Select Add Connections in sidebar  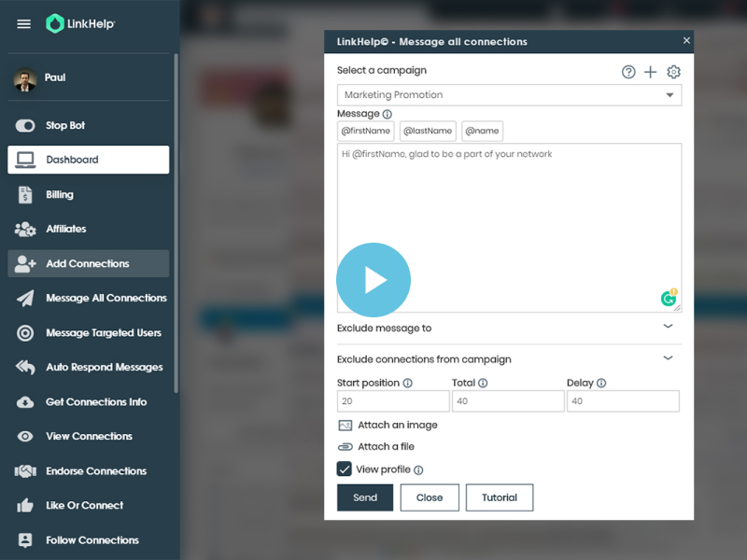tap(88, 263)
